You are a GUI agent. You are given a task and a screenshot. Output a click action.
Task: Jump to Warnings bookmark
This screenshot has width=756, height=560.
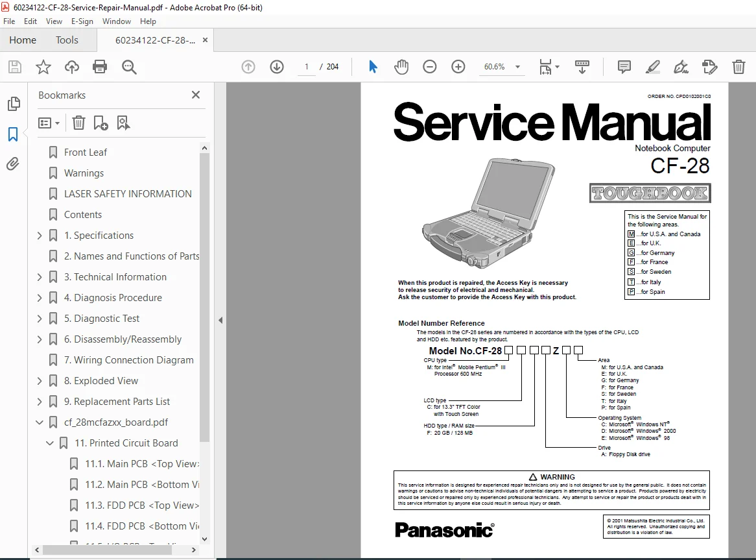[84, 173]
